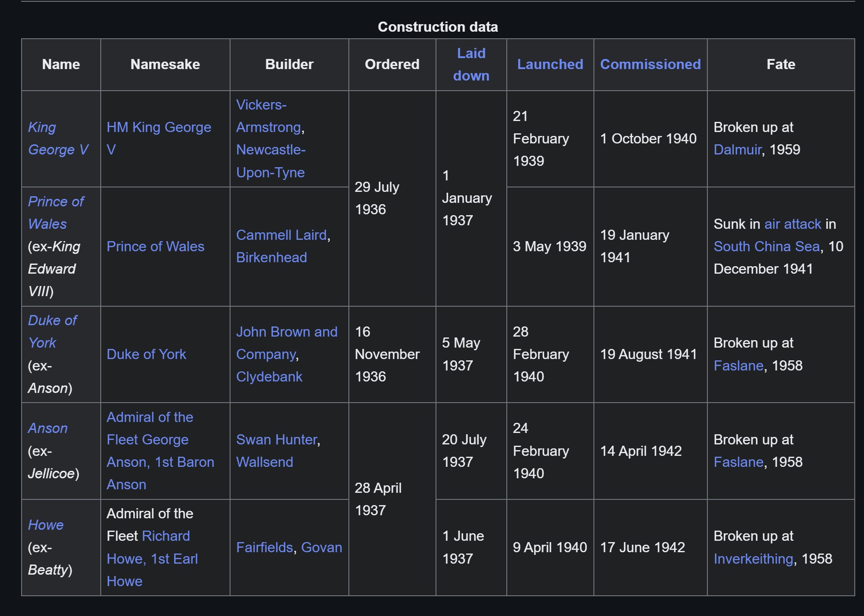The image size is (864, 616).
Task: Click the 1 June 1937 laid down date
Action: [463, 548]
